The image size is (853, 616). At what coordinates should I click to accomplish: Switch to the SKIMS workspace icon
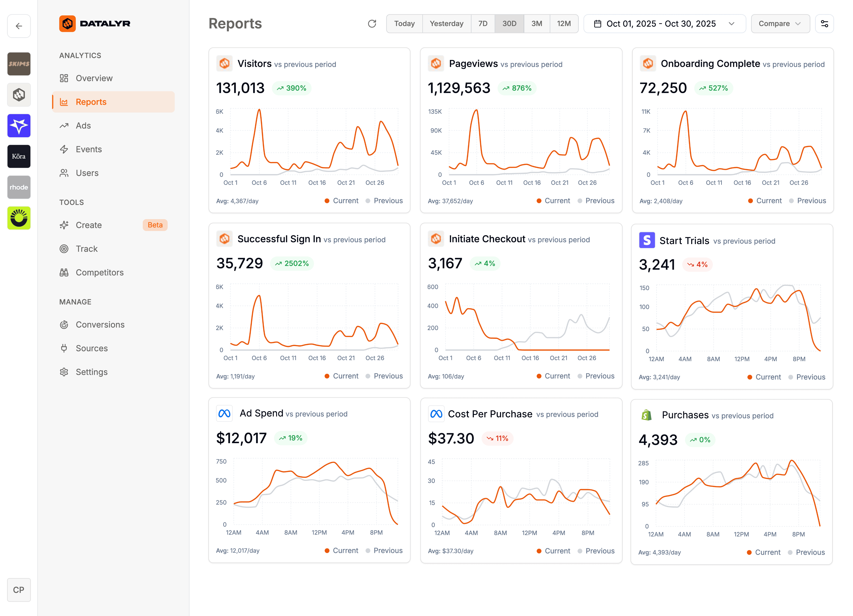click(19, 64)
